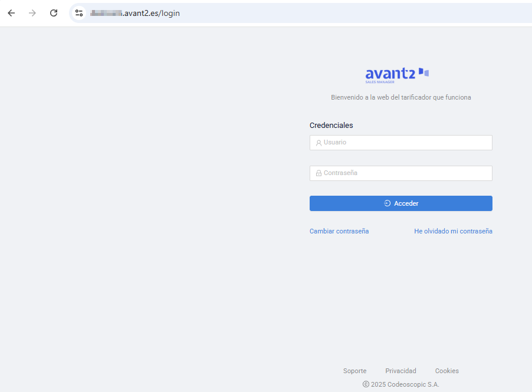Open the Cookies footer link

tap(447, 371)
